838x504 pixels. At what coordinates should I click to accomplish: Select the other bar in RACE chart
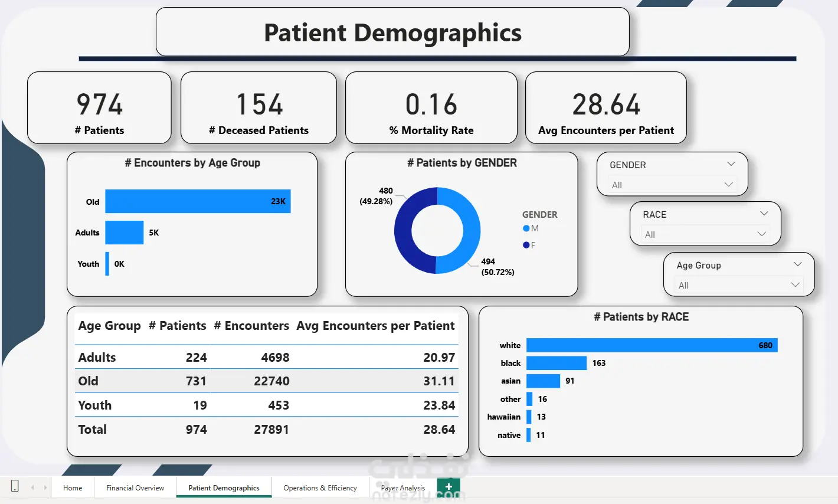point(529,399)
